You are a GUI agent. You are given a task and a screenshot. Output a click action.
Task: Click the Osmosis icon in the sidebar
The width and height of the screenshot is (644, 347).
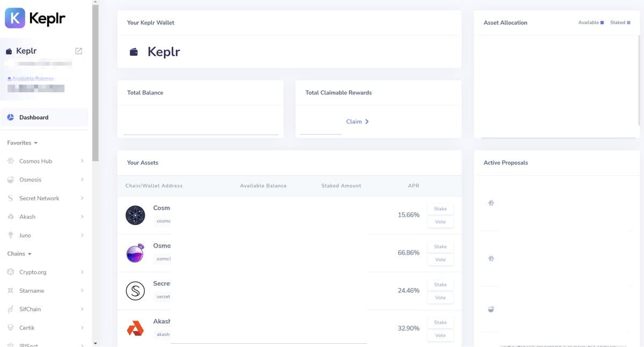[x=10, y=179]
